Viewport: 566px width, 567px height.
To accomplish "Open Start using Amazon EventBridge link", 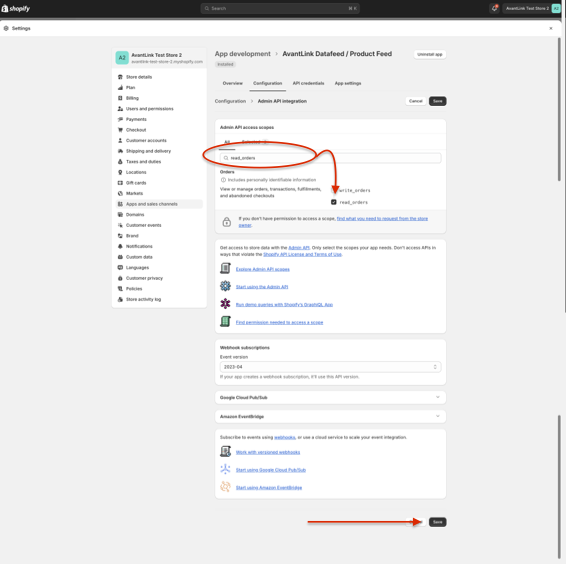I will [x=269, y=488].
